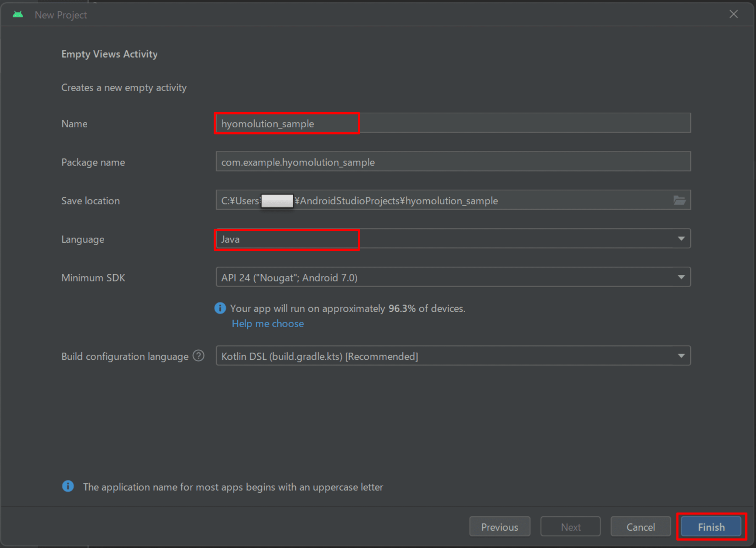This screenshot has height=548, width=756.
Task: Click the Next button
Action: coord(570,527)
